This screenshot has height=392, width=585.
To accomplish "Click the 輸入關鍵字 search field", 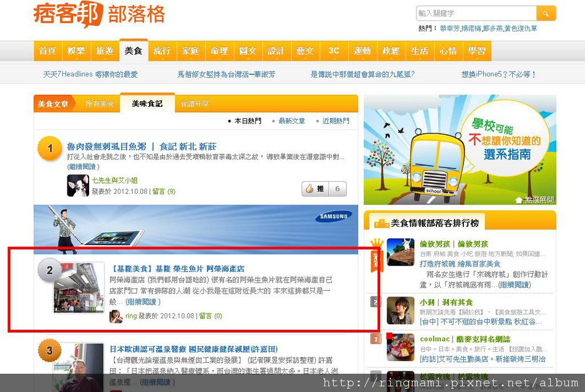I will pyautogui.click(x=476, y=14).
